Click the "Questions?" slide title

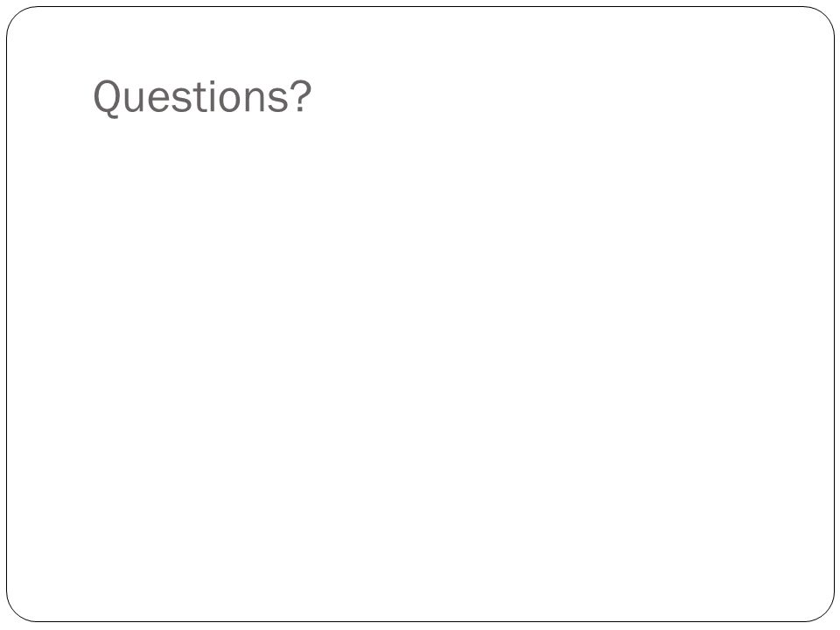pyautogui.click(x=202, y=97)
